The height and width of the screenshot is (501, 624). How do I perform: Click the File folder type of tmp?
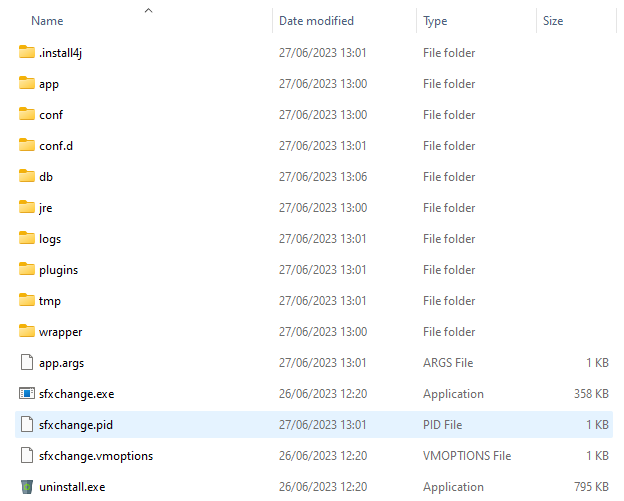449,301
